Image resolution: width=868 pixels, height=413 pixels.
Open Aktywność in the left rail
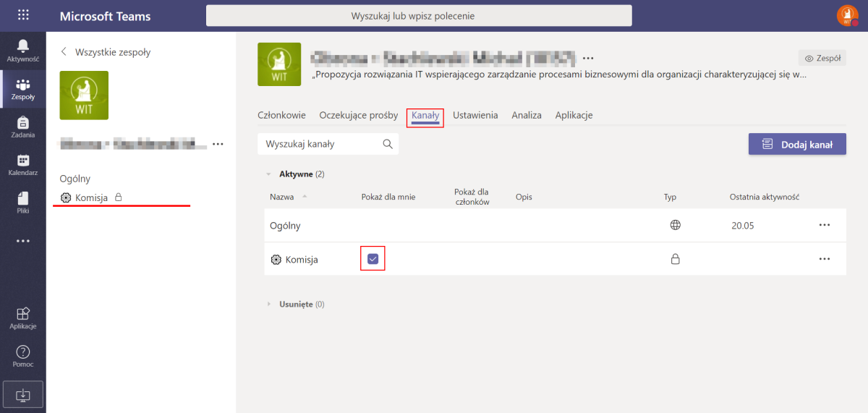click(23, 50)
